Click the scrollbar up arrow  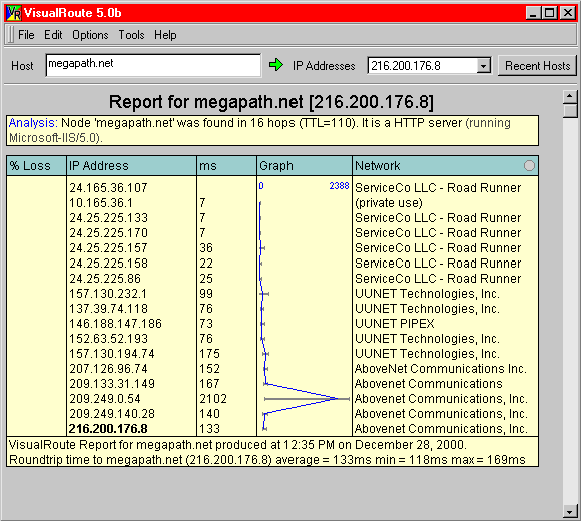(x=570, y=97)
